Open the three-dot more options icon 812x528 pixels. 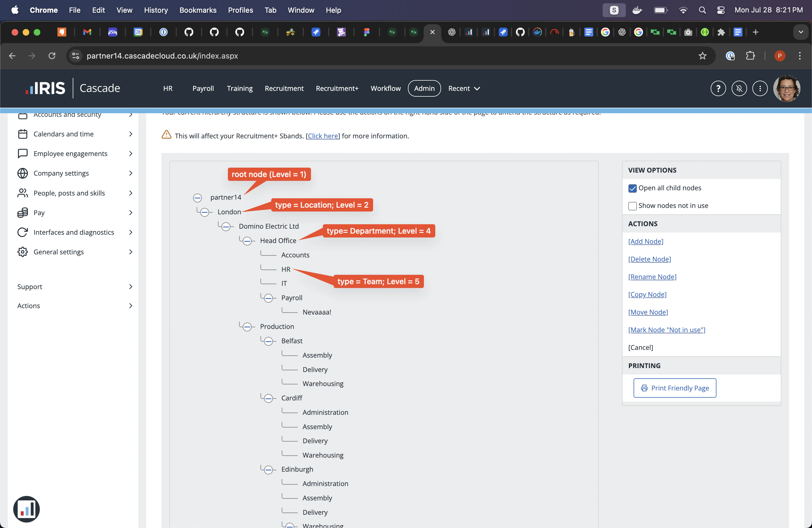pyautogui.click(x=760, y=88)
